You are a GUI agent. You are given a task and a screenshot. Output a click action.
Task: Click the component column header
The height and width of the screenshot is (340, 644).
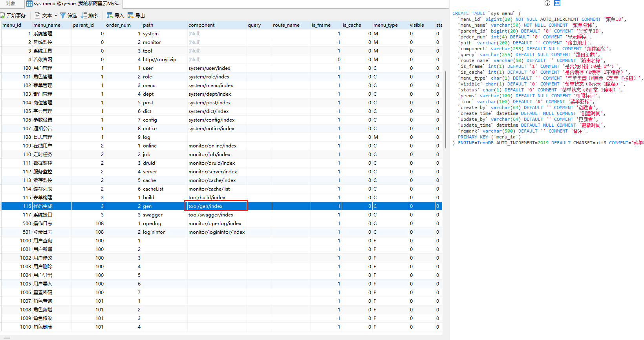pyautogui.click(x=217, y=25)
